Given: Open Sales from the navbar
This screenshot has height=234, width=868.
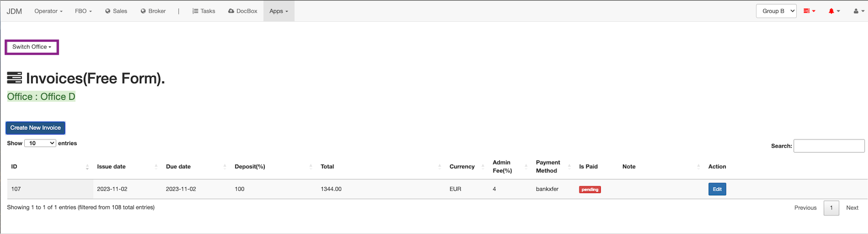Looking at the screenshot, I should point(116,11).
